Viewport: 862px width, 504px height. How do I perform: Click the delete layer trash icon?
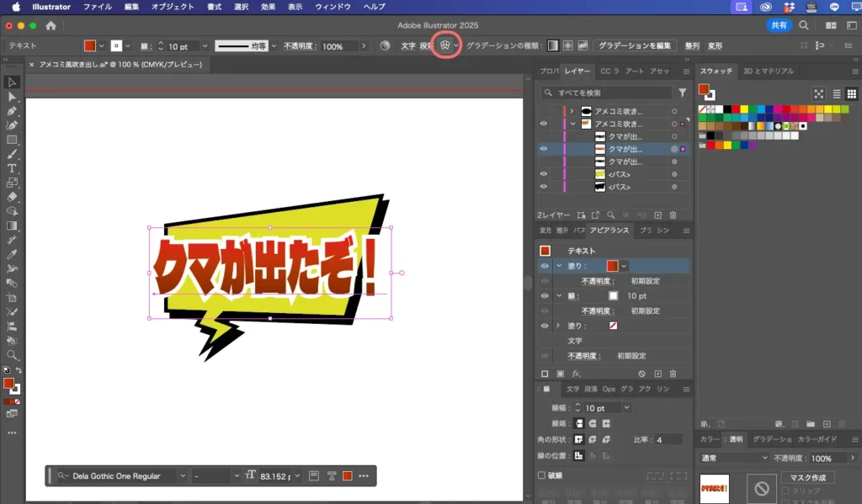(x=673, y=215)
